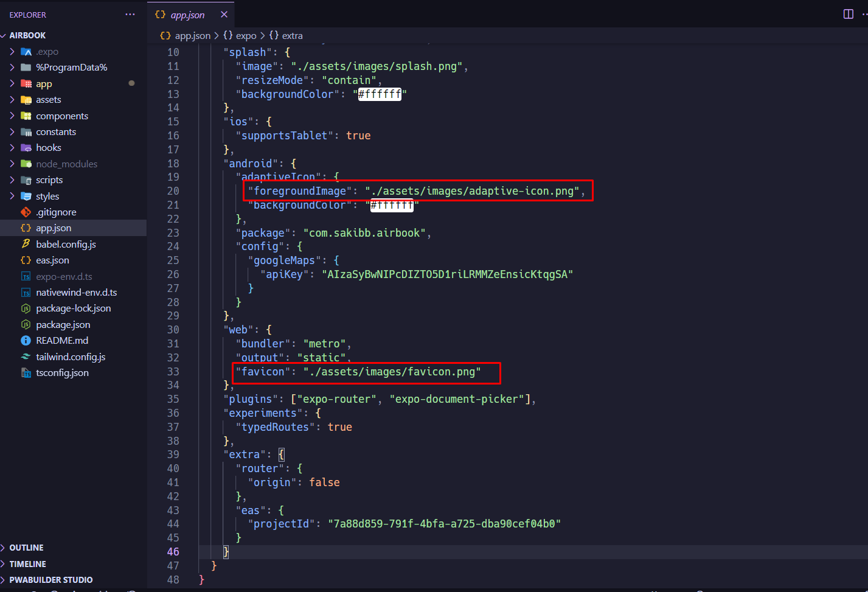Image resolution: width=868 pixels, height=592 pixels.
Task: Click the styles folder icon
Action: 26,197
